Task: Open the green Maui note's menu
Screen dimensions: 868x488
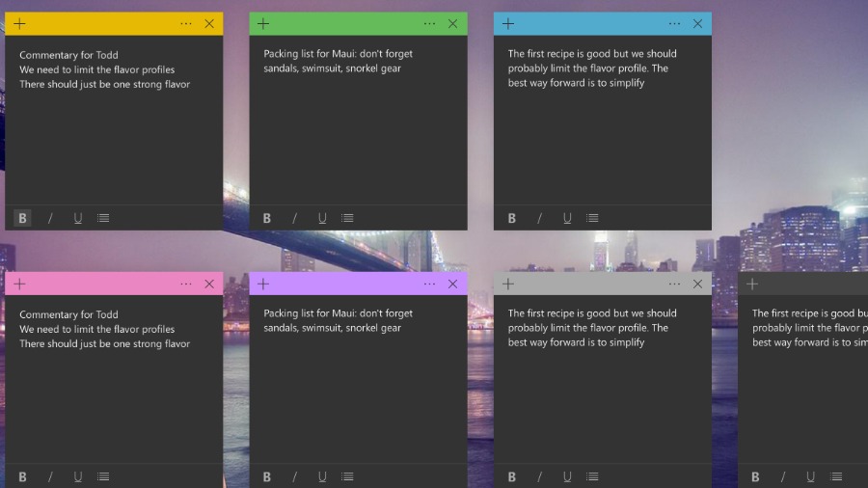Action: point(429,24)
